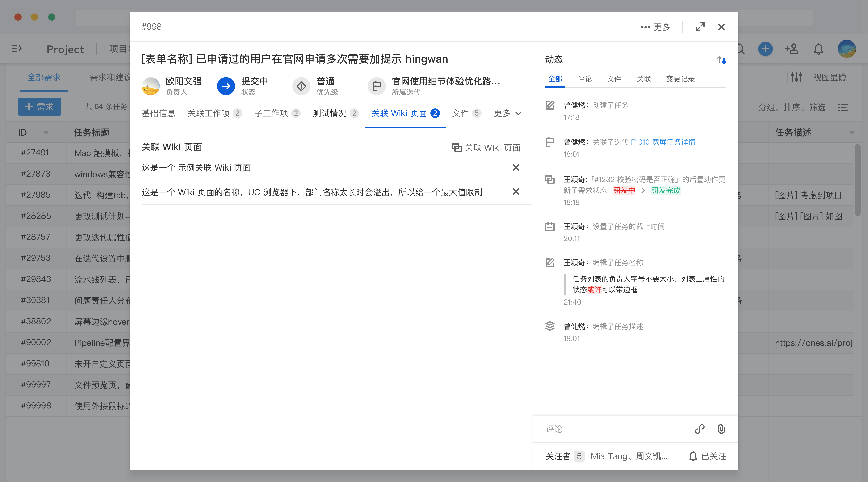Select 关联 activity filter tab
Screen dimensions: 868x482
click(x=643, y=79)
